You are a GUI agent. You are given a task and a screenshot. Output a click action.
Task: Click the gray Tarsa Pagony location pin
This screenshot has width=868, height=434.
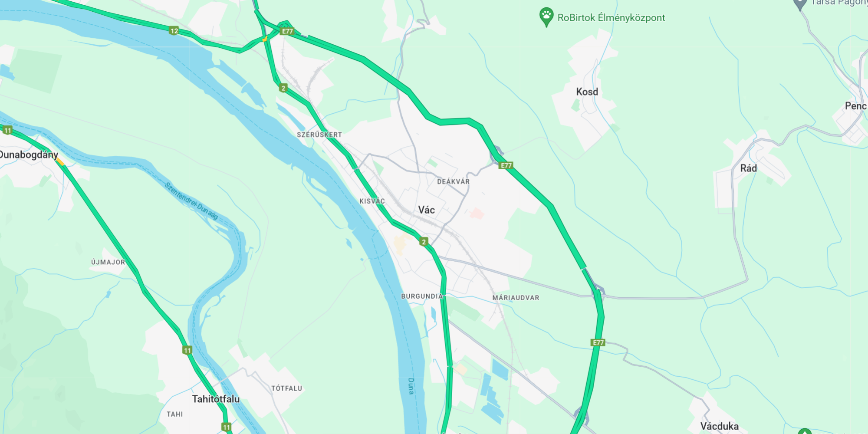click(799, 4)
